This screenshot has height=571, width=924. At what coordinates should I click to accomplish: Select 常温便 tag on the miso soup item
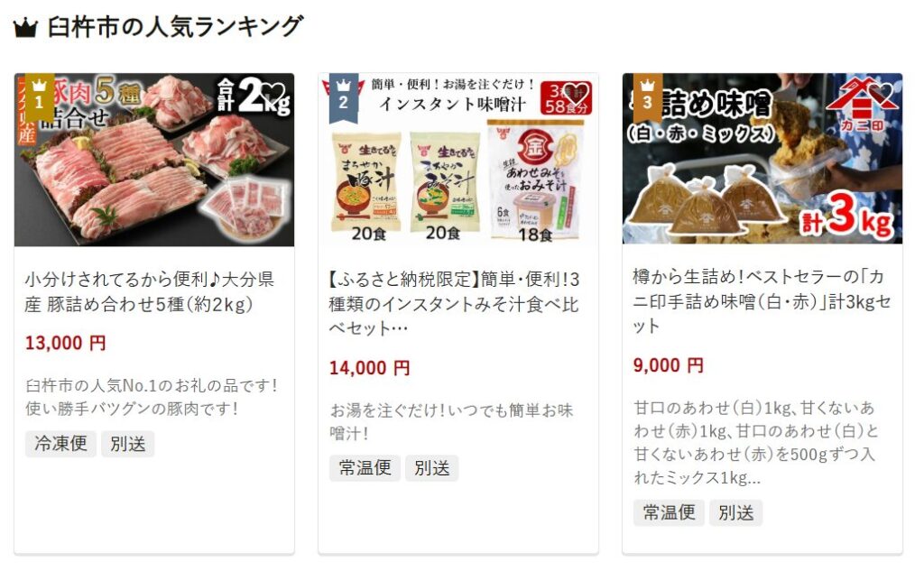tap(365, 468)
